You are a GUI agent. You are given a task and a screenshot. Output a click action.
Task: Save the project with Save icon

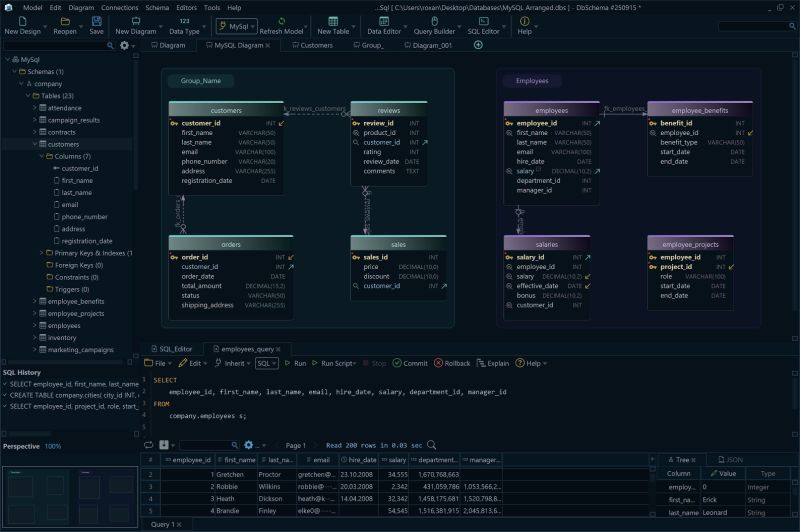pyautogui.click(x=96, y=21)
